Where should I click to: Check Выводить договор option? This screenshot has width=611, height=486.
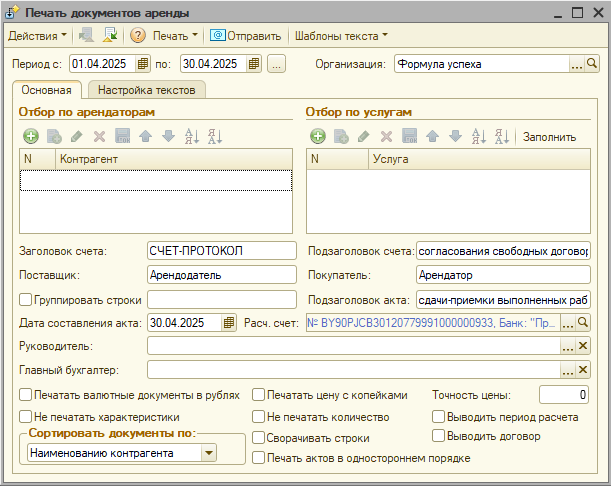click(x=438, y=436)
